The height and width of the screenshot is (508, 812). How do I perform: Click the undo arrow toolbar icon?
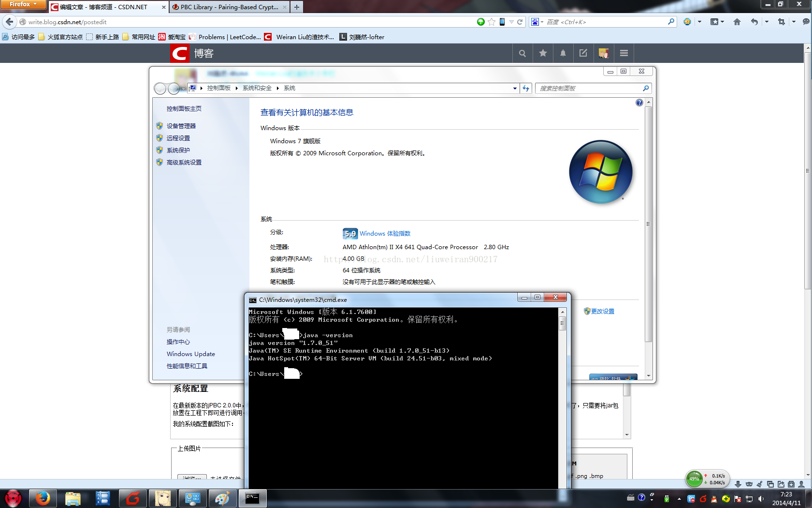[x=754, y=22]
